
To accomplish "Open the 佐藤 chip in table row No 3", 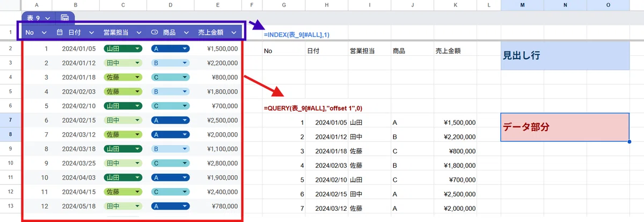I will pyautogui.click(x=123, y=77).
